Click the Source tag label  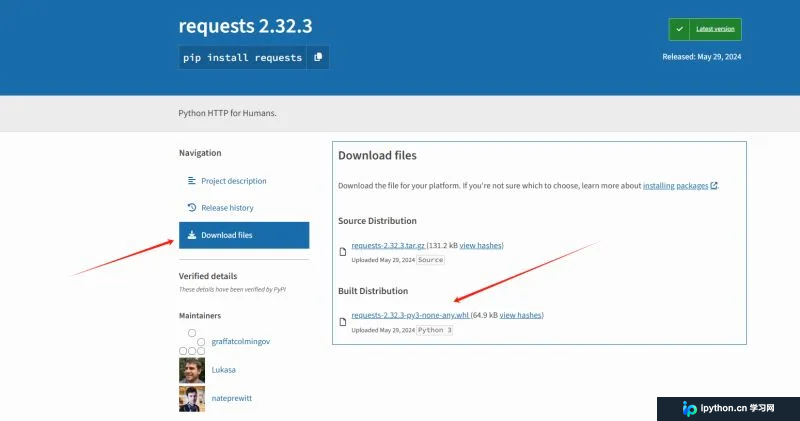[431, 260]
